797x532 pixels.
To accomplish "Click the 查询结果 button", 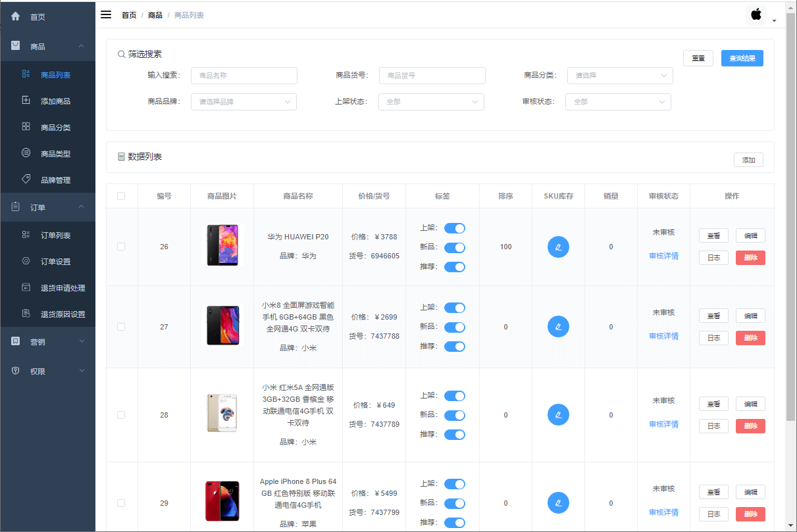I will [742, 58].
